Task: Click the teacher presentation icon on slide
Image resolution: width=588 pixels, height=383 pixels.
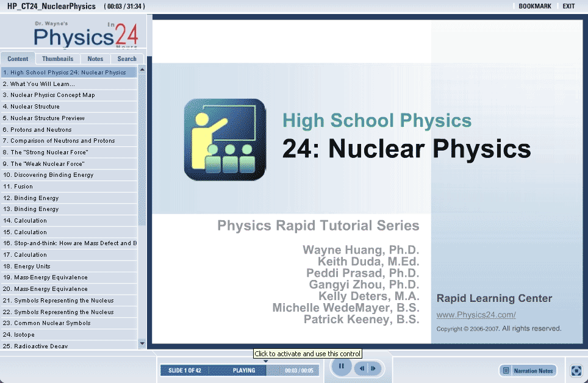Action: (224, 140)
